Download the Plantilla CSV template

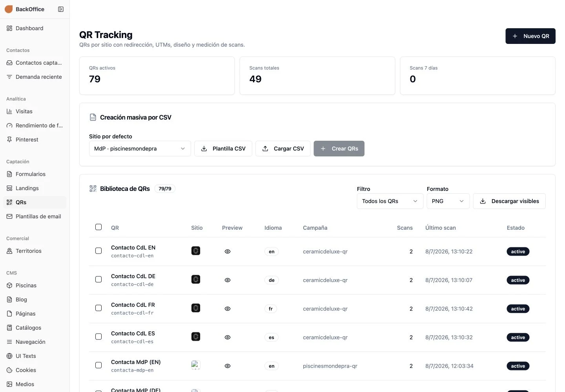point(223,149)
